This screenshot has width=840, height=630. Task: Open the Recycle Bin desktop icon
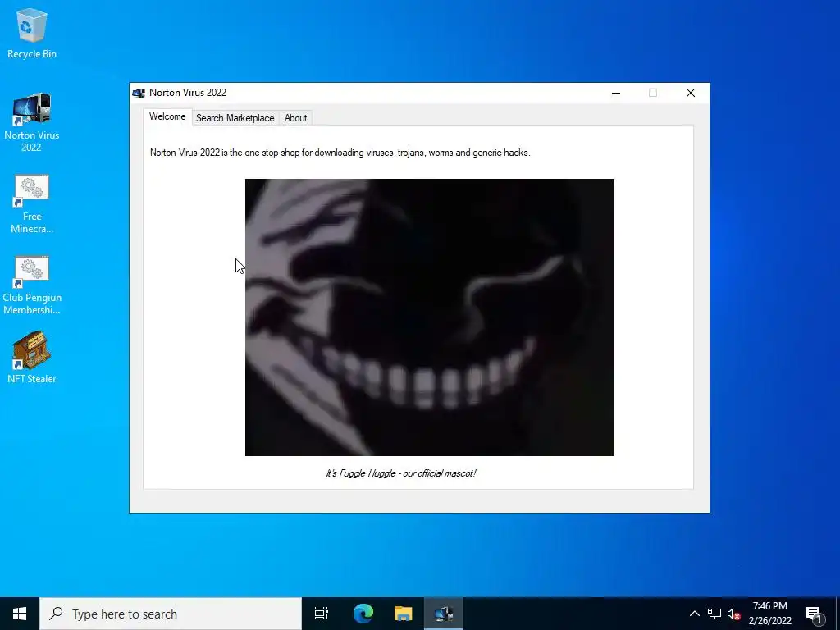(32, 33)
